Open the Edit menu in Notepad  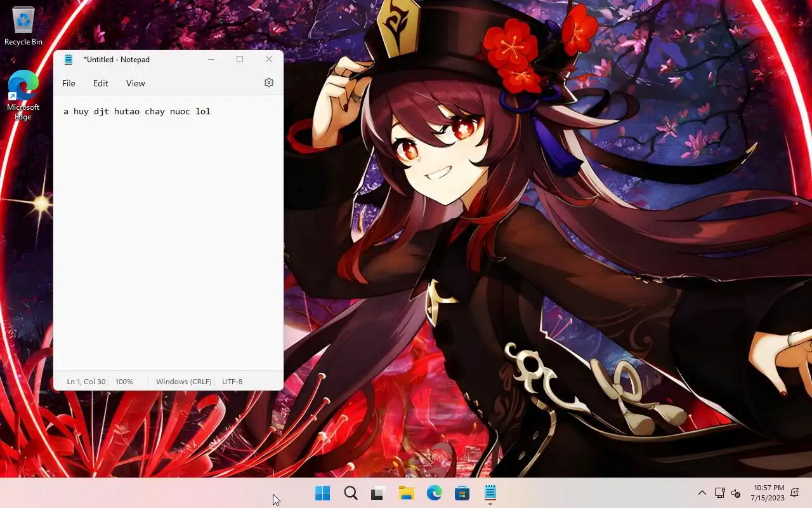[100, 83]
